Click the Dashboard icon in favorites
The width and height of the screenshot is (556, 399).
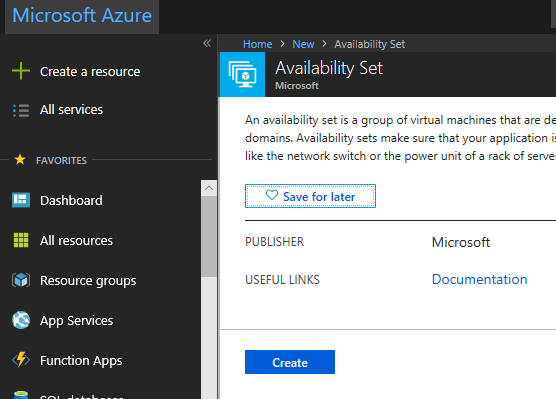pos(21,200)
